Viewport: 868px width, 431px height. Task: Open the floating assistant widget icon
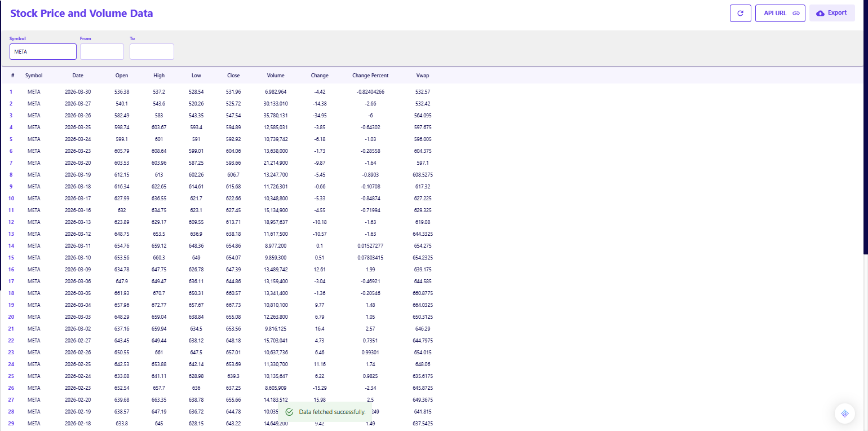pyautogui.click(x=844, y=414)
